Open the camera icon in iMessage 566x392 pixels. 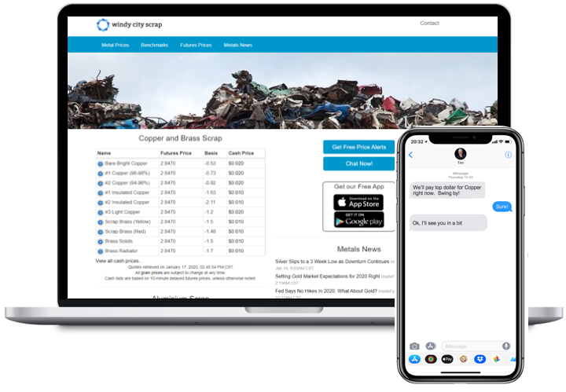coord(414,346)
